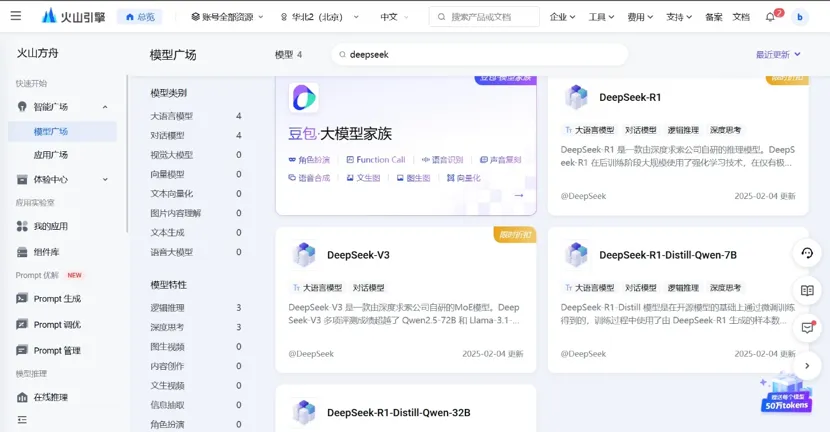Open the 中文 language dropdown
Screen dimensions: 830x432
(394, 17)
